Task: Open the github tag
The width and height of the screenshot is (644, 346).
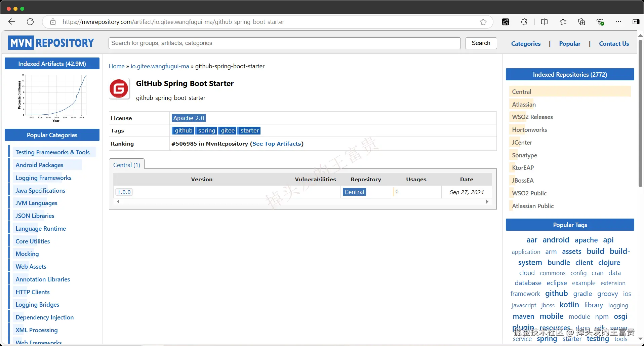Action: click(x=184, y=130)
